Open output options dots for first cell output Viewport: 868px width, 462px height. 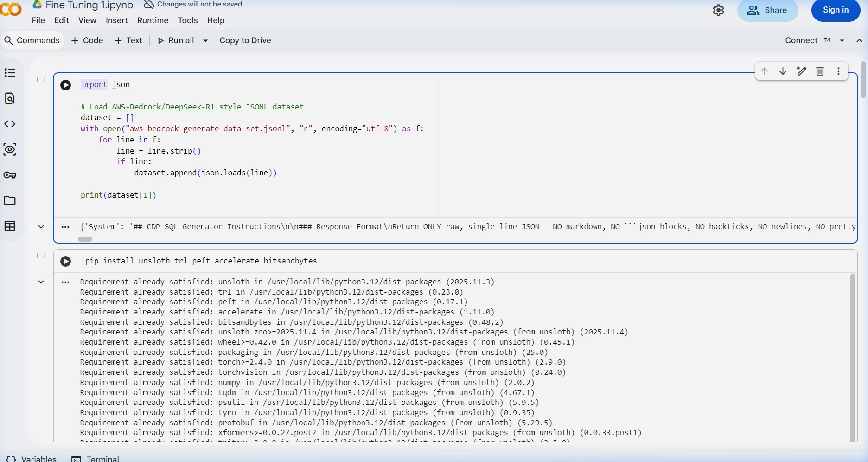point(65,227)
